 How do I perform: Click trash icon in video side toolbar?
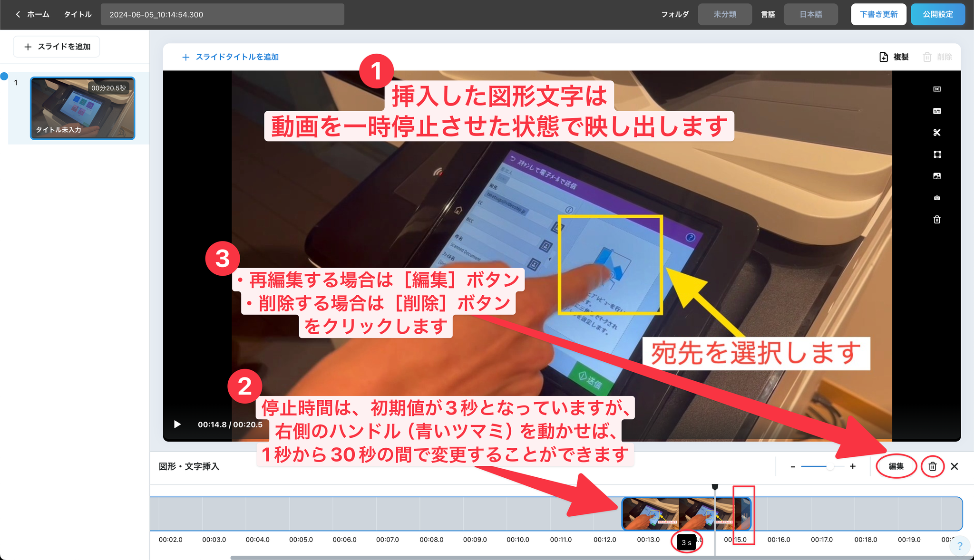point(937,220)
